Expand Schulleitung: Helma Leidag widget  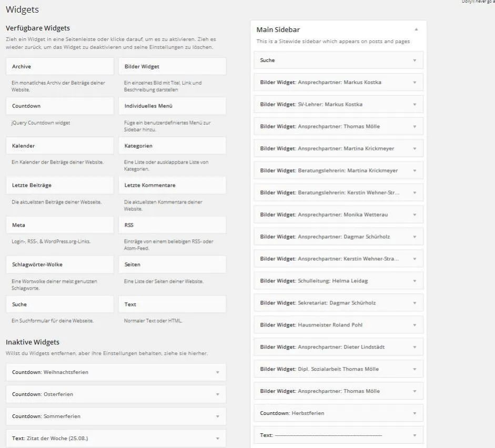(x=415, y=281)
